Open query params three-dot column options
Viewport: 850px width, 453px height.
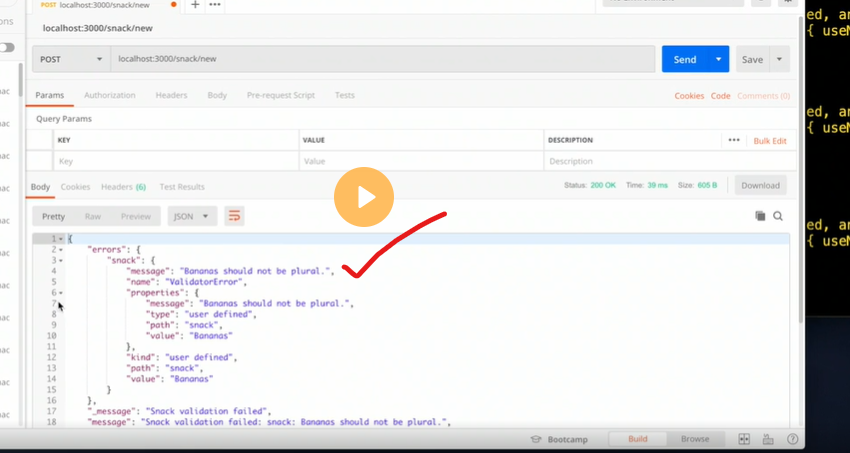point(734,141)
